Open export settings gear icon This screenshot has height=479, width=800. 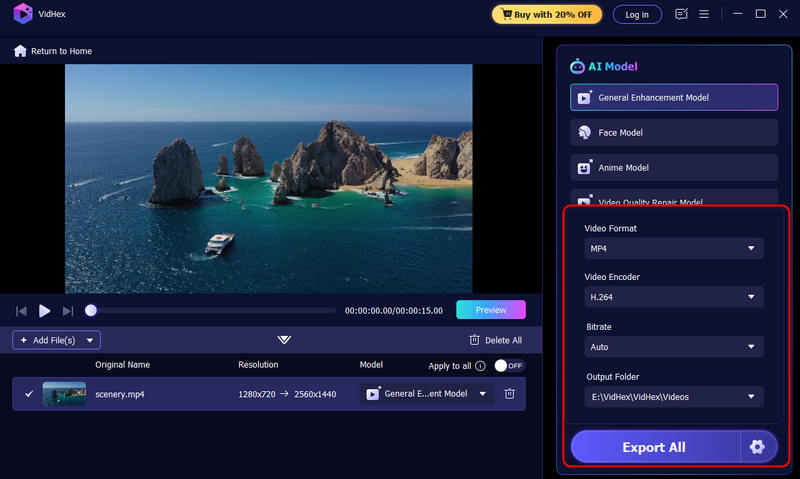click(x=757, y=447)
